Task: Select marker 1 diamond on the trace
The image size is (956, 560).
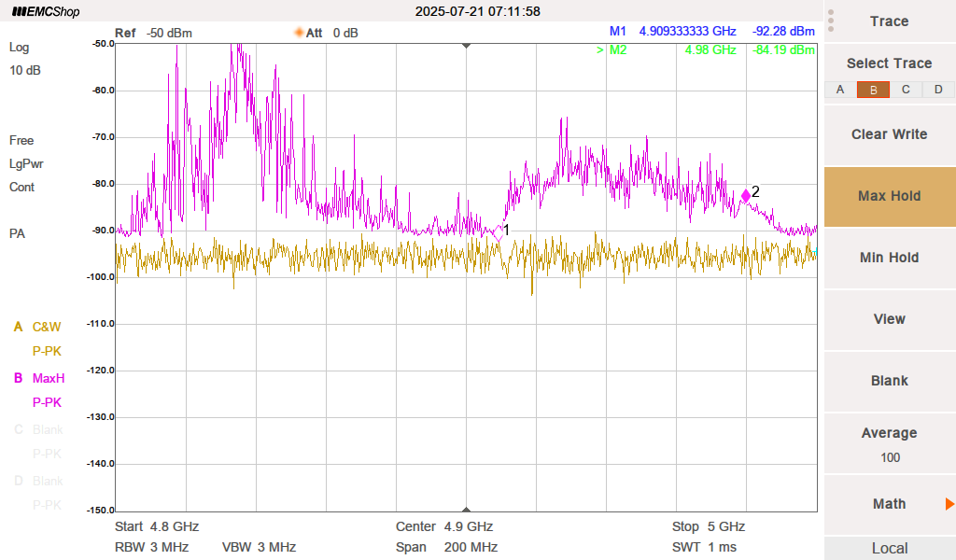Action: 498,234
